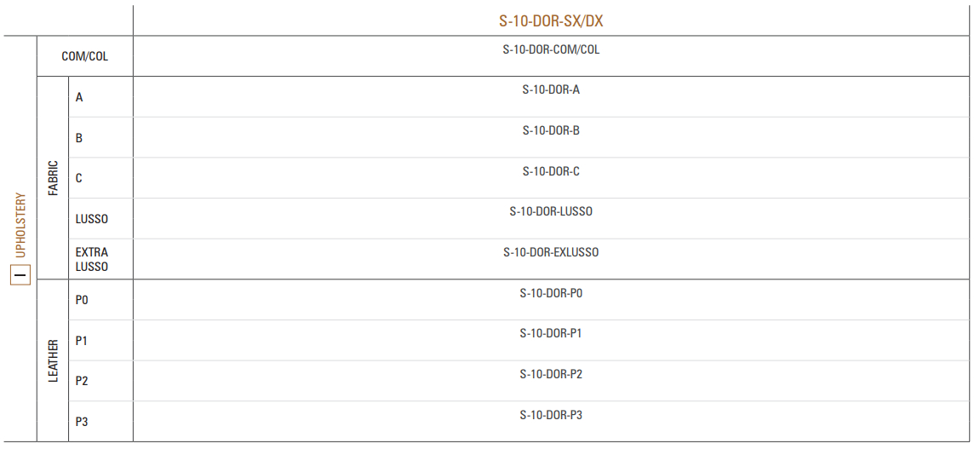The width and height of the screenshot is (980, 455).
Task: Select the S-10-DOR-B code
Action: point(551,131)
